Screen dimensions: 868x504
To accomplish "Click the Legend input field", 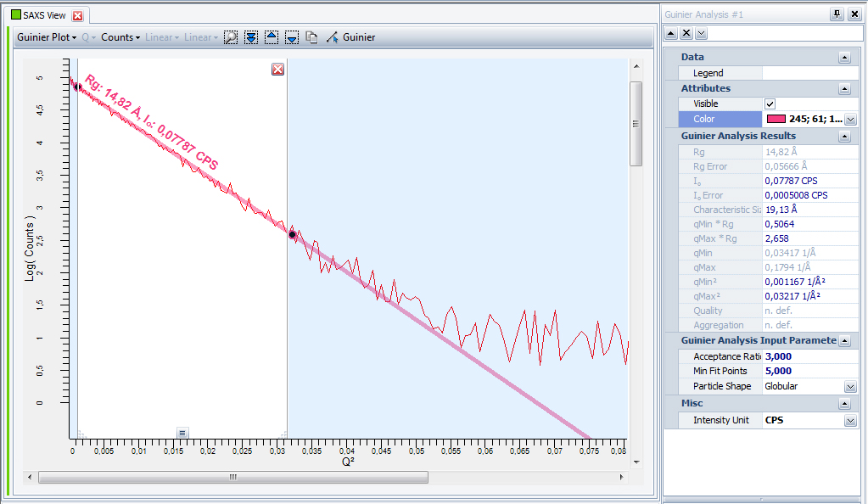I will [809, 73].
